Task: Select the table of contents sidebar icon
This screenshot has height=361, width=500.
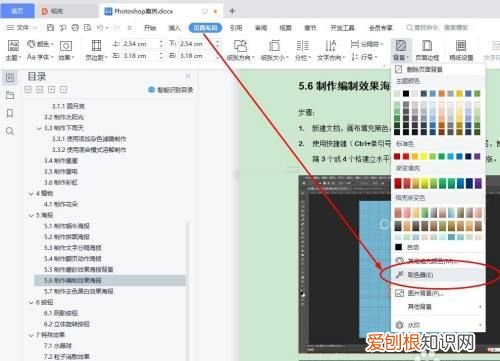Action: tap(10, 78)
